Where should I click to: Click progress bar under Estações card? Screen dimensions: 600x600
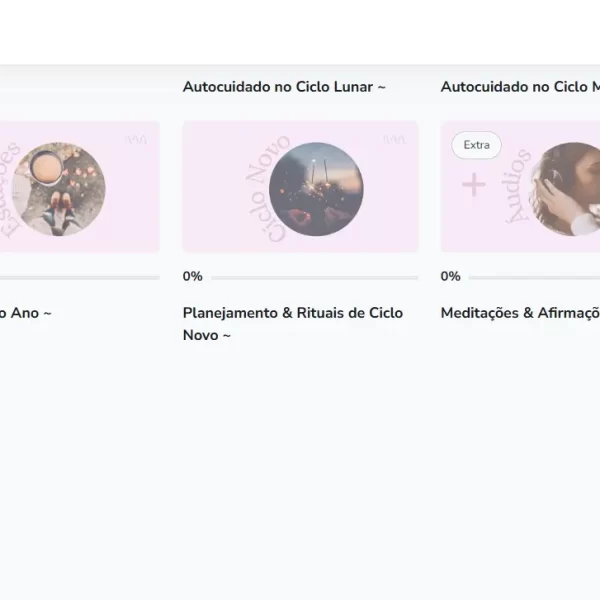pos(80,278)
